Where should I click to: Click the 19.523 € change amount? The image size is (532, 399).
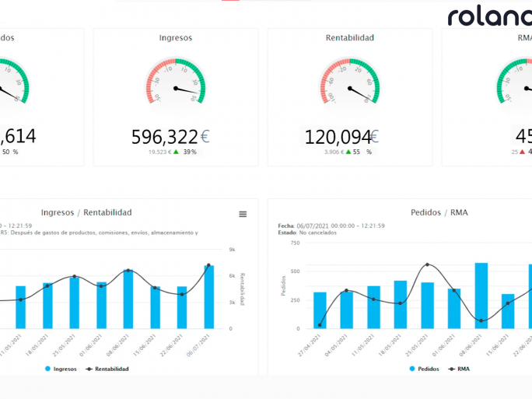pyautogui.click(x=159, y=152)
